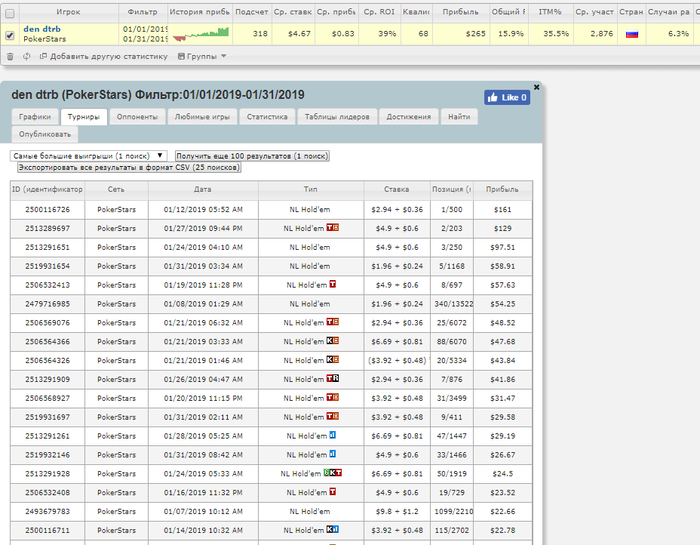Sort tournaments by Ставка column header
The image size is (700, 545).
[396, 189]
